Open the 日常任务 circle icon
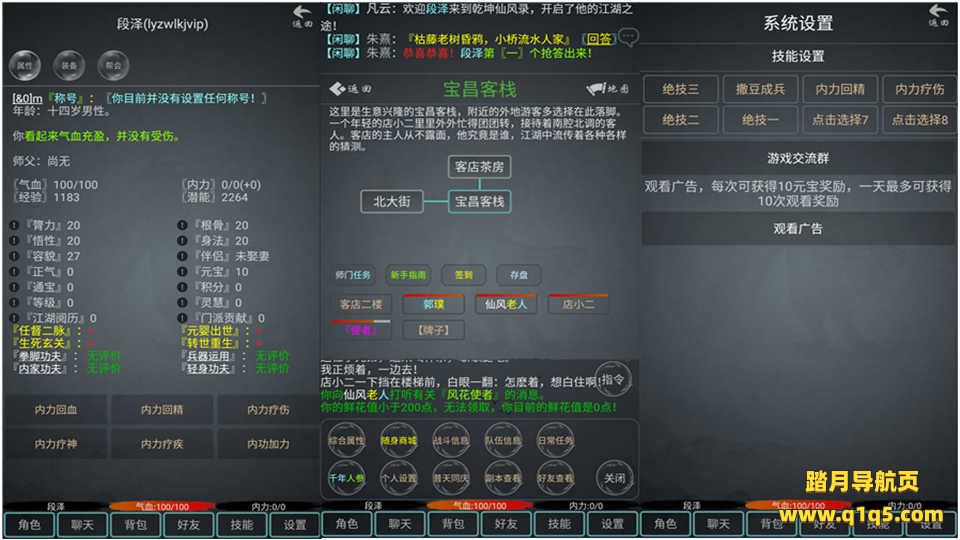Image resolution: width=960 pixels, height=540 pixels. [554, 439]
